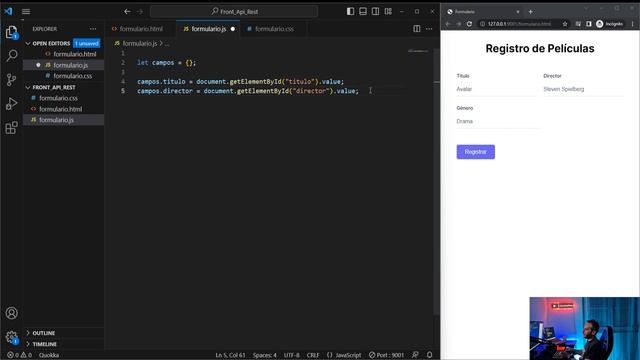
Task: Toggle the primary side bar layout icon
Action: (x=350, y=11)
